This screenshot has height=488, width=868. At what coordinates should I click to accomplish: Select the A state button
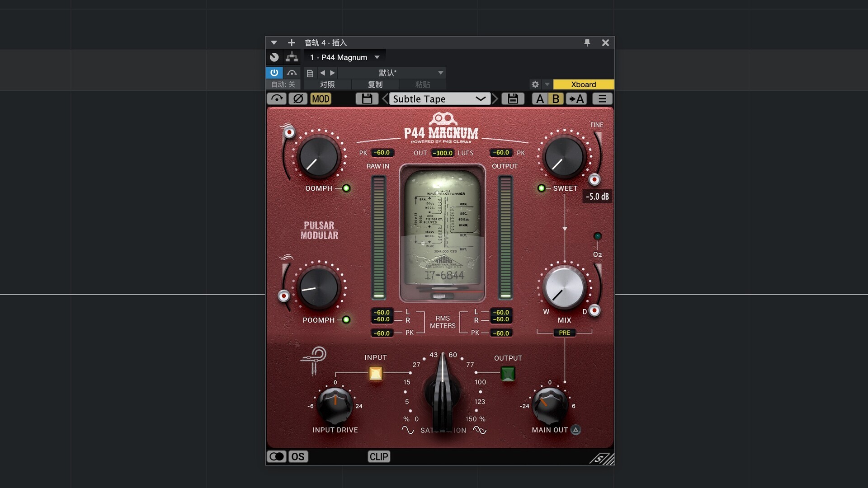(x=540, y=99)
